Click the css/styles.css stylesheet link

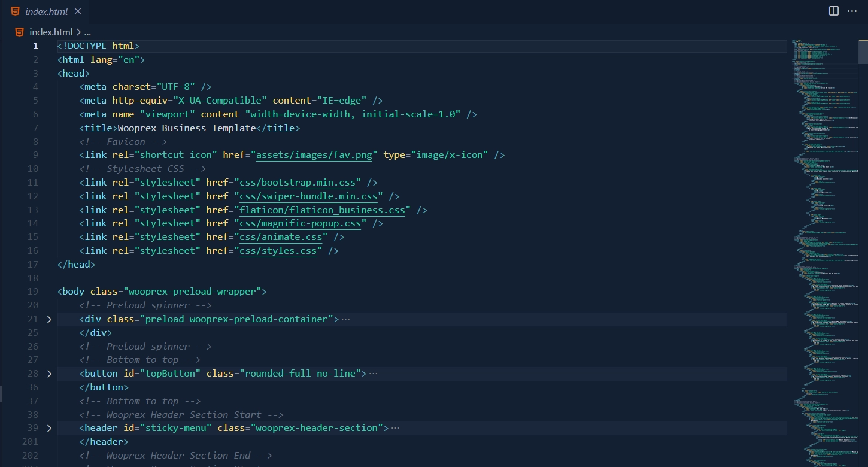[x=278, y=250]
